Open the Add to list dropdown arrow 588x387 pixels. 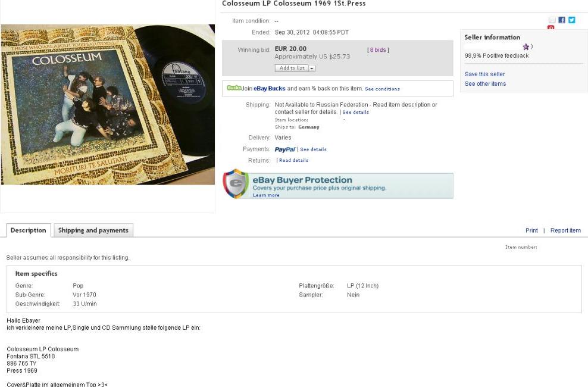pos(312,68)
